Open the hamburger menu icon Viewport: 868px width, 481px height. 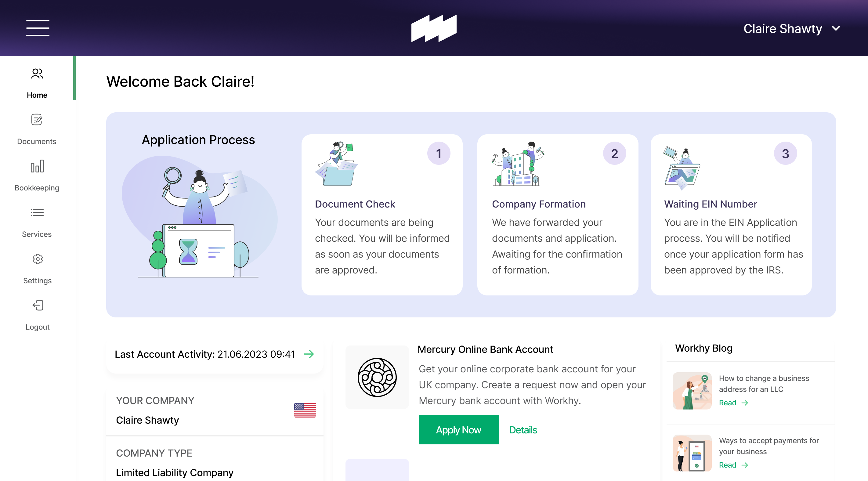[x=38, y=28]
